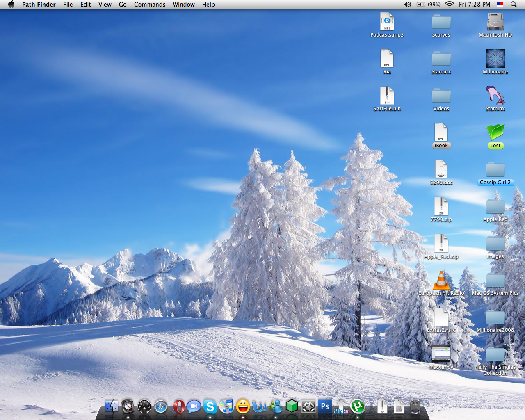Screen dimensions: 525x420
Task: Click the Fri 7:28 PM clock
Action: pos(475,4)
